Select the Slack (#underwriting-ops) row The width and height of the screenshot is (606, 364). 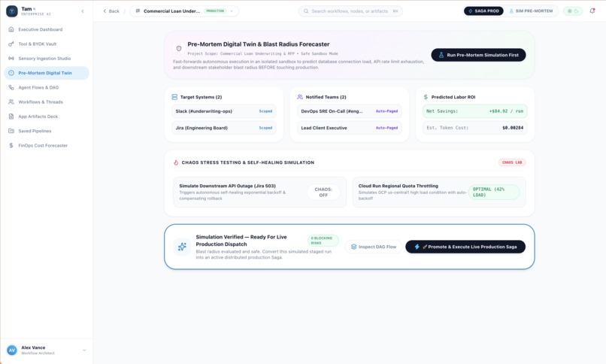[x=224, y=111]
